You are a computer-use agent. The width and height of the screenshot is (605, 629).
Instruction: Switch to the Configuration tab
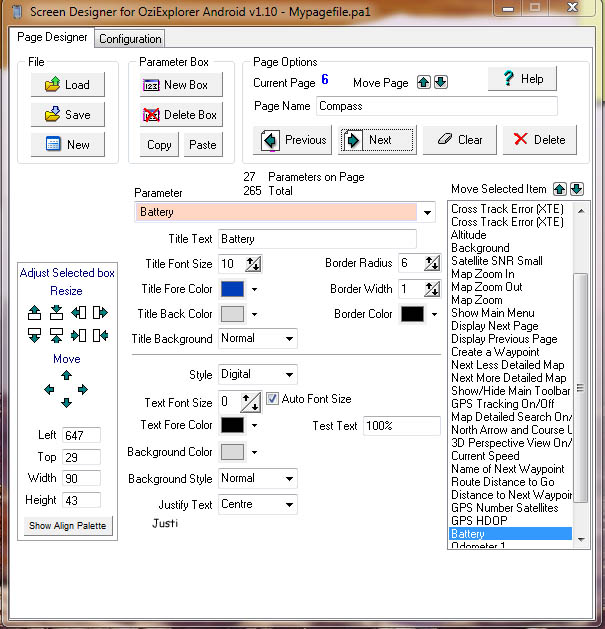coord(130,39)
